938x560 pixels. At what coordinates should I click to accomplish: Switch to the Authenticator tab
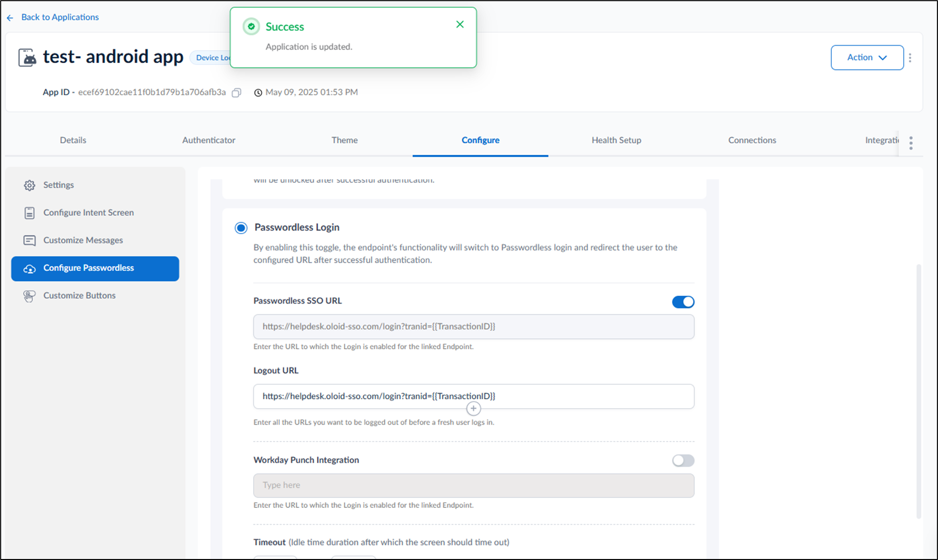(x=208, y=140)
